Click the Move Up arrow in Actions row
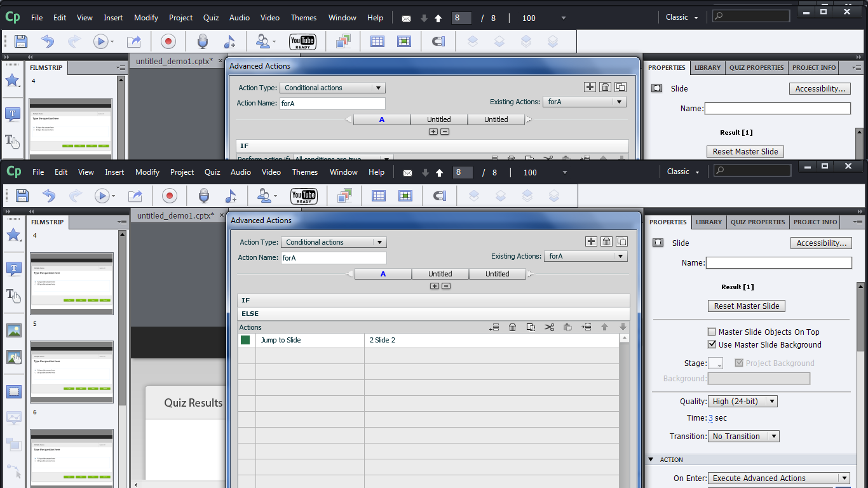 [604, 327]
